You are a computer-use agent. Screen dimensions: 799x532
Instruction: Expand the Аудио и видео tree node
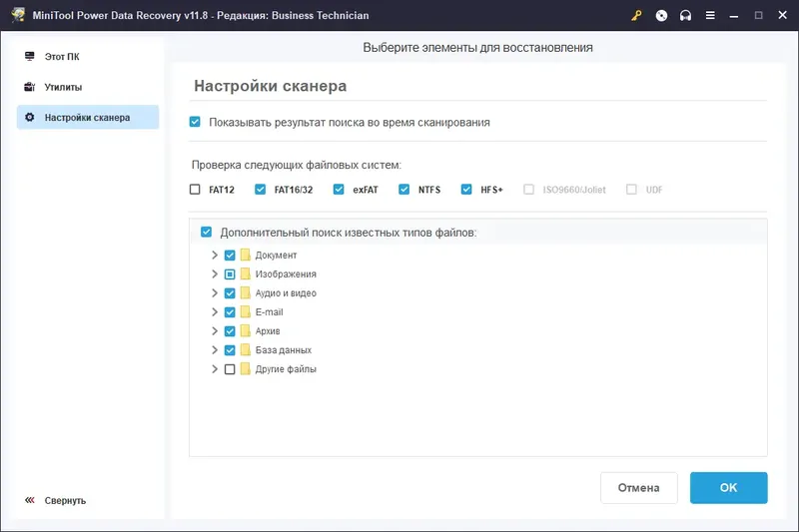[x=215, y=293]
